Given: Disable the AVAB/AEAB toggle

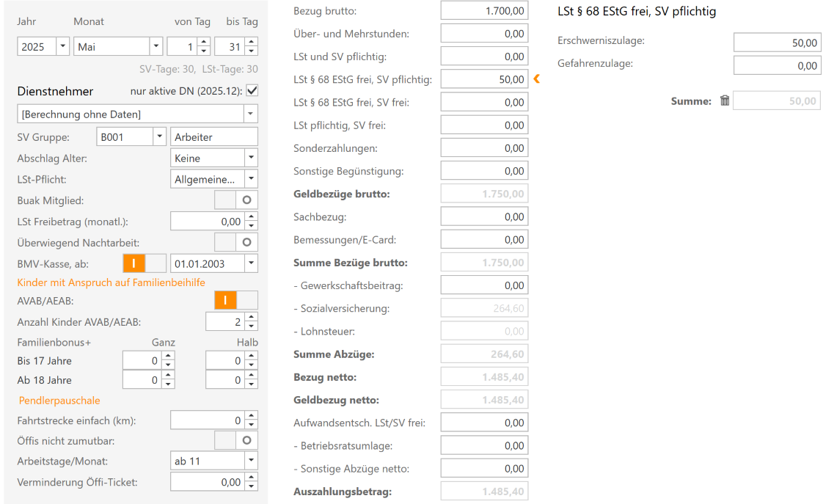Looking at the screenshot, I should [236, 300].
